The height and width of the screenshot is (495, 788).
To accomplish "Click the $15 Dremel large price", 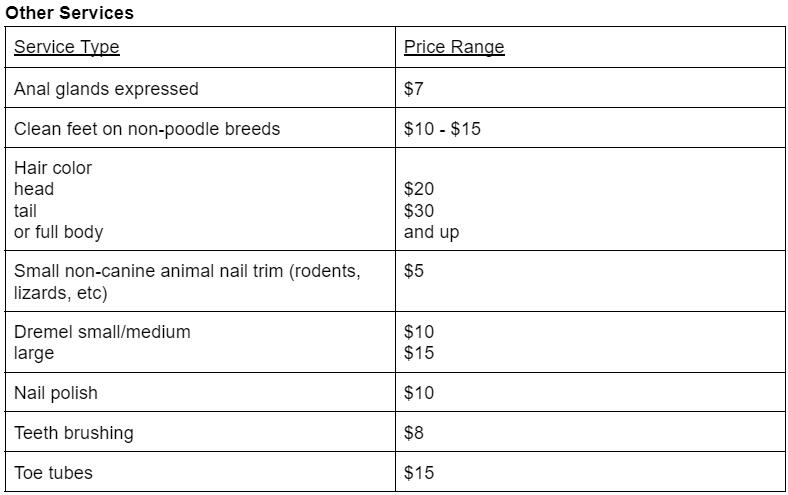I will click(x=419, y=353).
